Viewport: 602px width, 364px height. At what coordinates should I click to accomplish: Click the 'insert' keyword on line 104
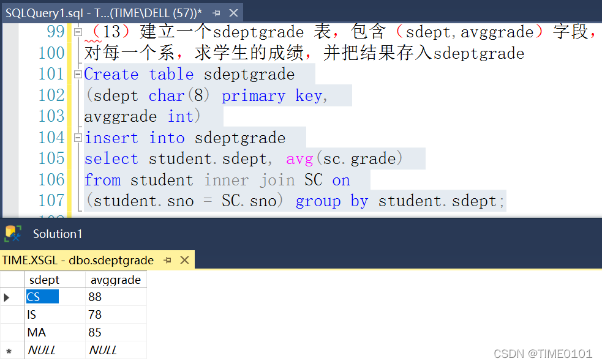[111, 138]
